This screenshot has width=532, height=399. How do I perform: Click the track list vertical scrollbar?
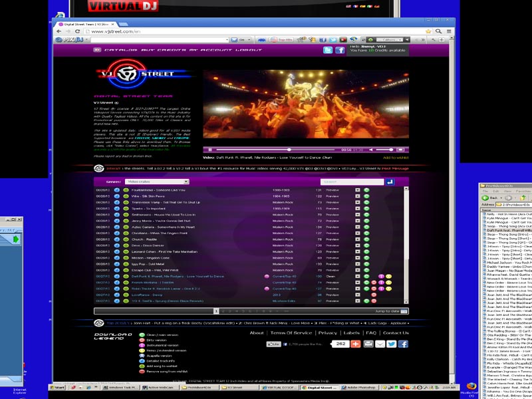tap(406, 245)
